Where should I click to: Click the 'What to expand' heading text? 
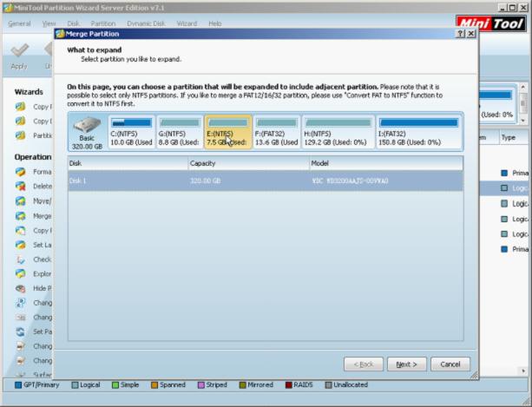pyautogui.click(x=95, y=49)
